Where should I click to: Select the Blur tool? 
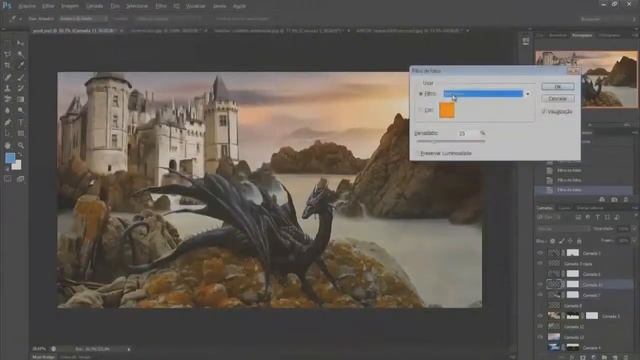(7, 111)
